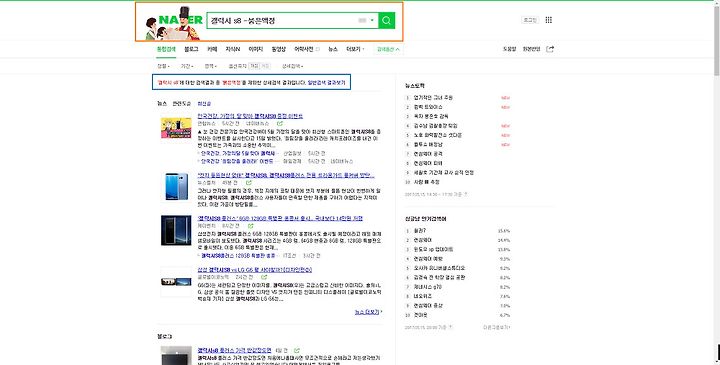Click popular search '오사카 유니버셜스튜디오'
Image resolution: width=720 pixels, height=365 pixels.
[439, 268]
